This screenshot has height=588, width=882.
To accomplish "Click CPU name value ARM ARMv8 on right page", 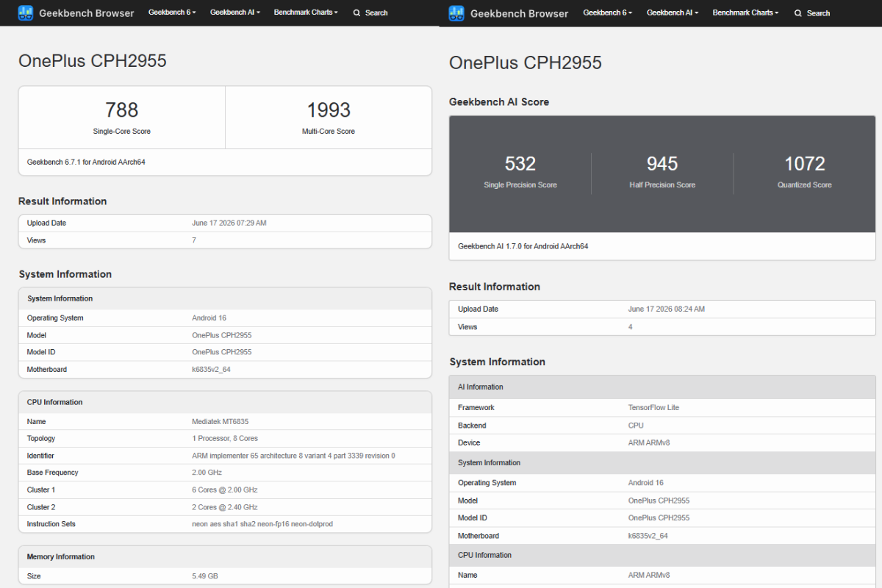I will click(649, 576).
